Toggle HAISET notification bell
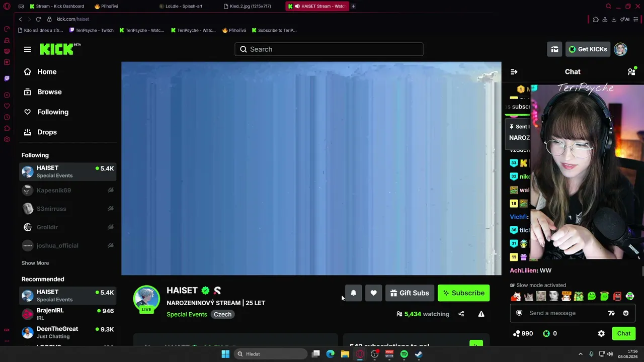This screenshot has width=644, height=362. click(x=353, y=293)
